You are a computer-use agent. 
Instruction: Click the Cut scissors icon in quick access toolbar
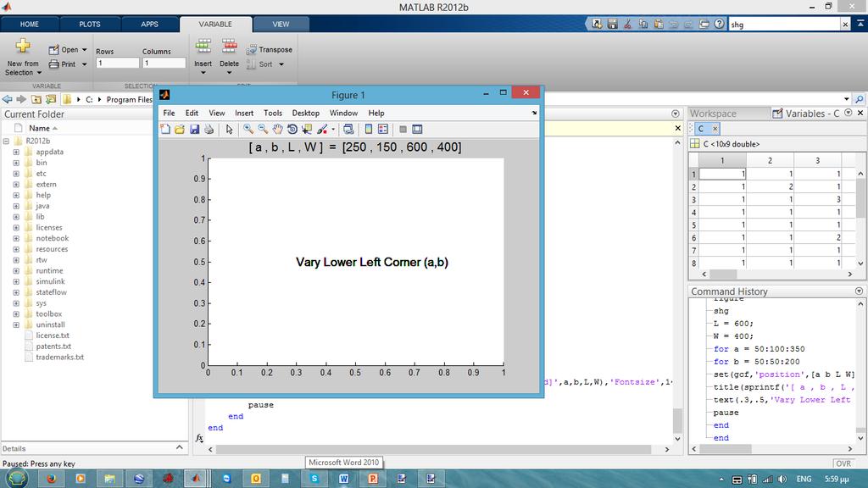(x=628, y=24)
